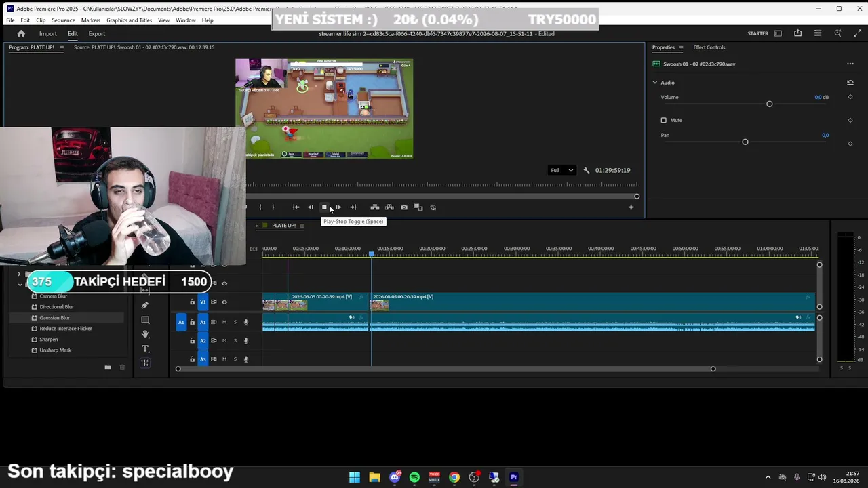The width and height of the screenshot is (868, 488).
Task: Click the Quick Export share icon
Action: [797, 33]
